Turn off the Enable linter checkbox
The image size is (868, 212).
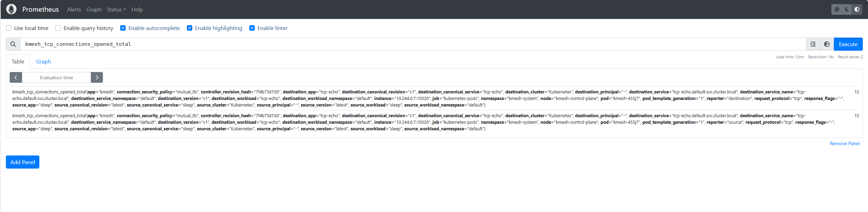pyautogui.click(x=252, y=28)
